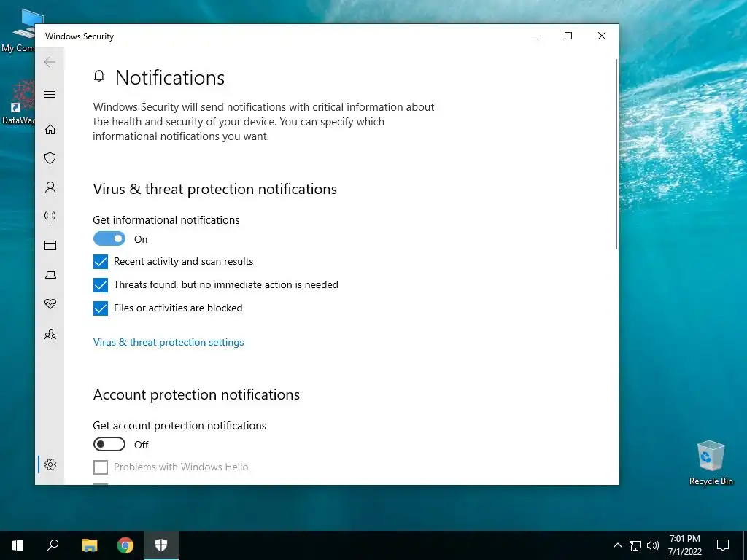Viewport: 747px width, 560px height.
Task: Open the hamburger navigation menu
Action: coord(50,94)
